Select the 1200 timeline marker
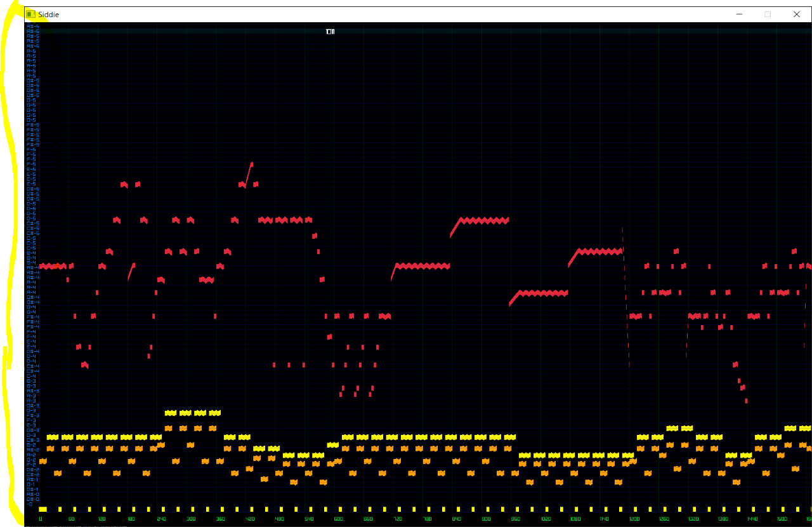 pos(634,519)
